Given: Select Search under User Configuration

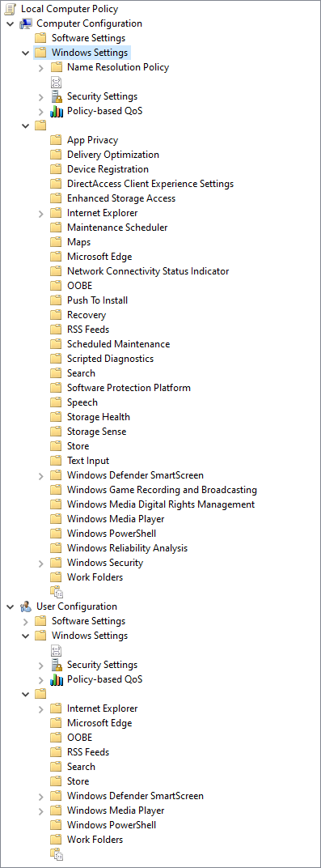Looking at the screenshot, I should [x=81, y=767].
